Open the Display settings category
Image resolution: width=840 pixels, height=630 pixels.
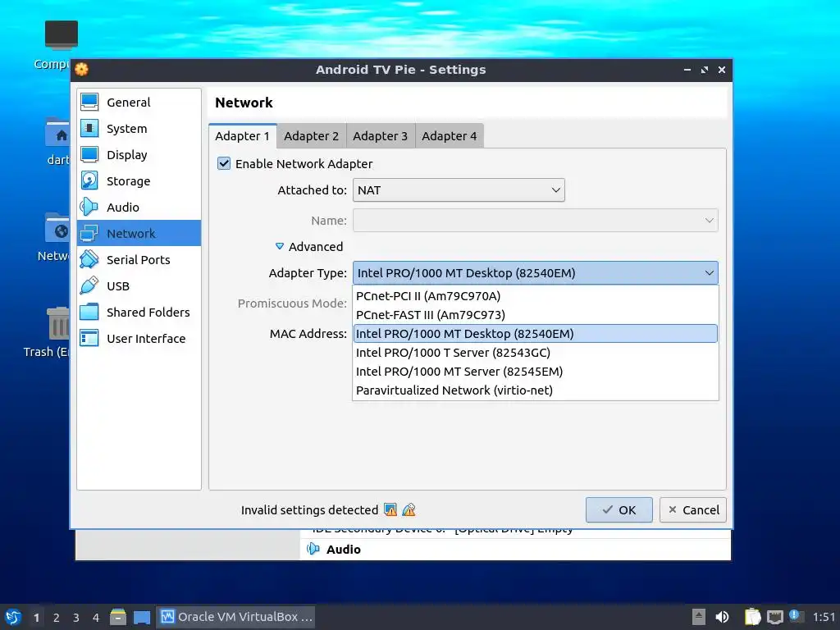click(x=139, y=154)
